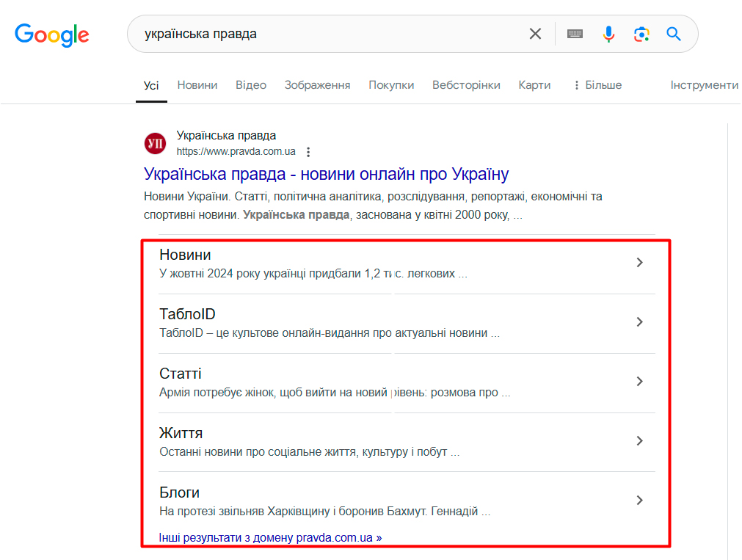Clear the search query with X
The image size is (742, 560).
[x=535, y=34]
